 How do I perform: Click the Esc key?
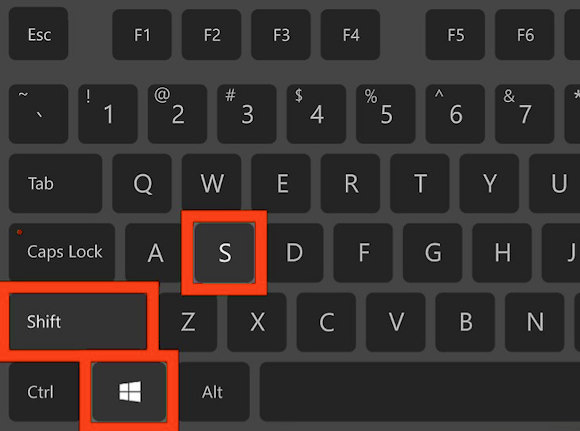pos(38,35)
